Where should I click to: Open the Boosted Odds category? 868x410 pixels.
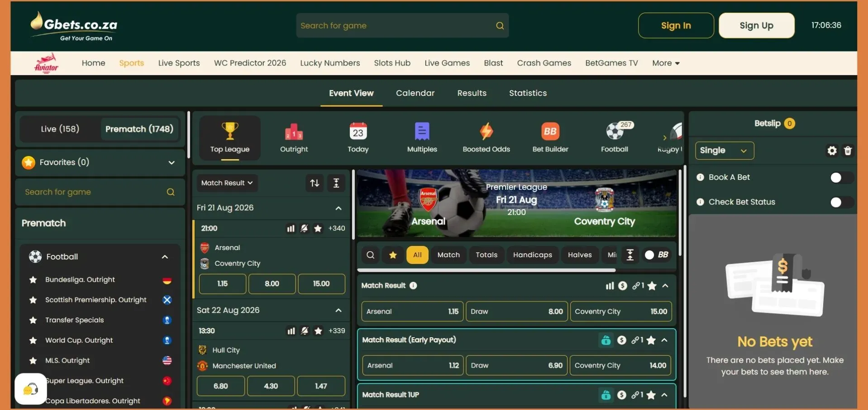pos(486,138)
